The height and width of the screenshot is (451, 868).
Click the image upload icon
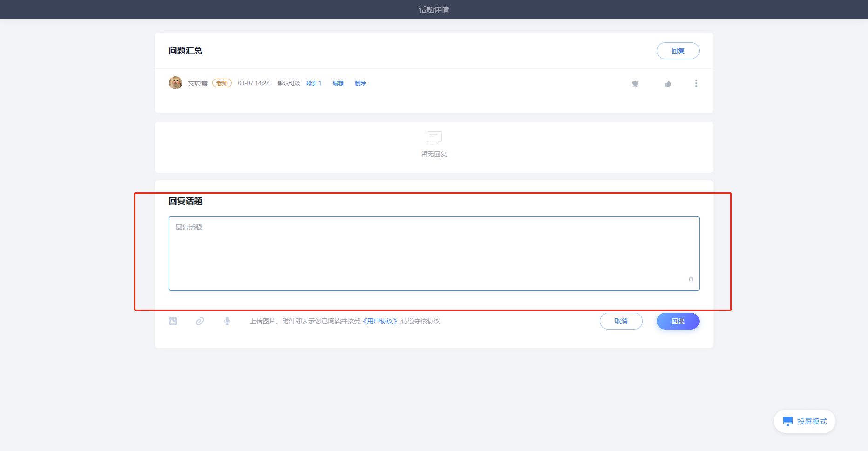coord(173,321)
